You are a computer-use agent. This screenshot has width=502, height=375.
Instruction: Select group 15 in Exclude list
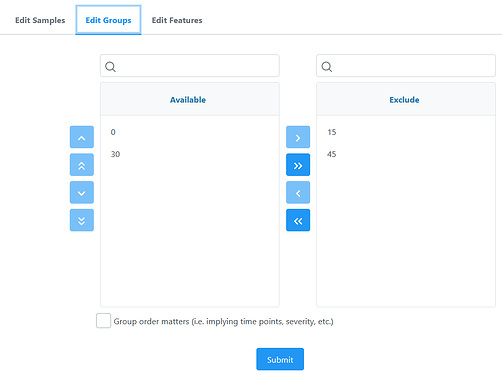click(406, 132)
